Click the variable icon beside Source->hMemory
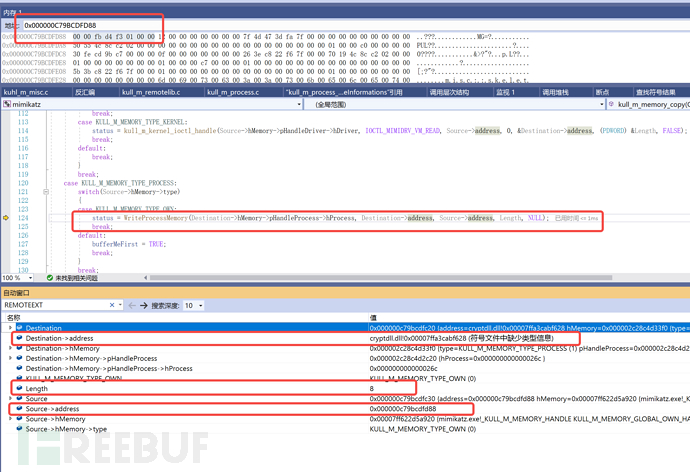Viewport: 690px width, 472px height. (19, 418)
